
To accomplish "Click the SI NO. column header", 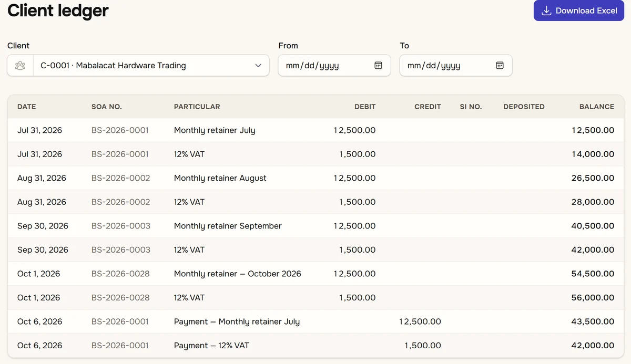I will (x=471, y=107).
